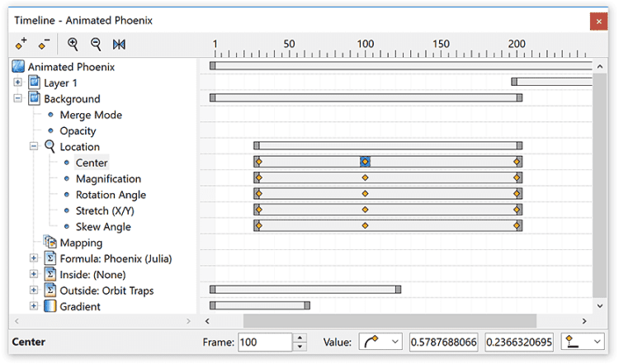Click the Layer 1 timeline bar
Image resolution: width=619 pixels, height=364 pixels.
551,82
